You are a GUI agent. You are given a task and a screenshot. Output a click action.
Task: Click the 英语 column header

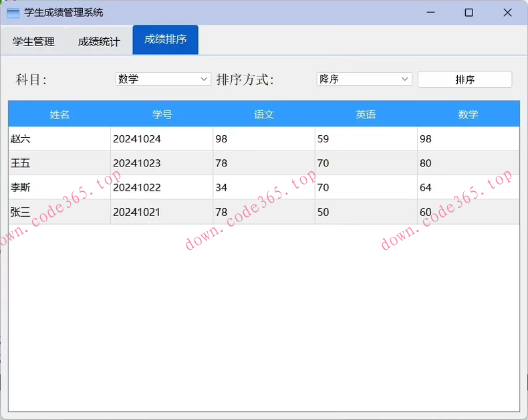pyautogui.click(x=366, y=114)
